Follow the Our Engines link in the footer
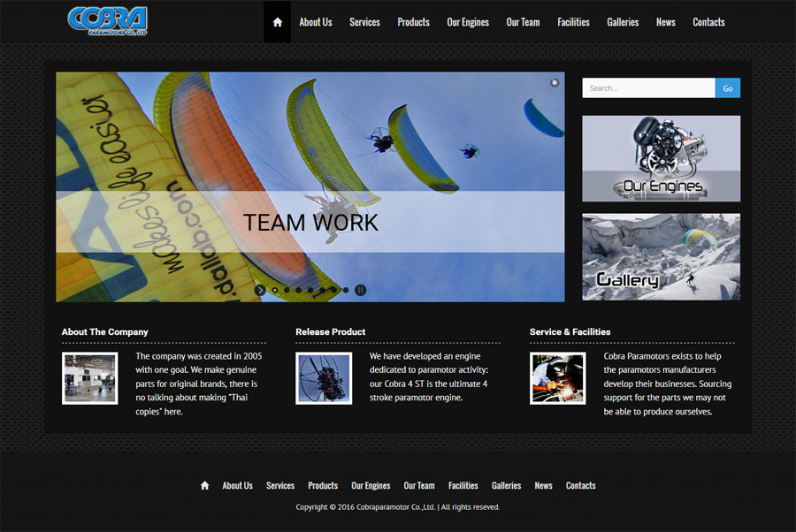796x532 pixels. (371, 485)
